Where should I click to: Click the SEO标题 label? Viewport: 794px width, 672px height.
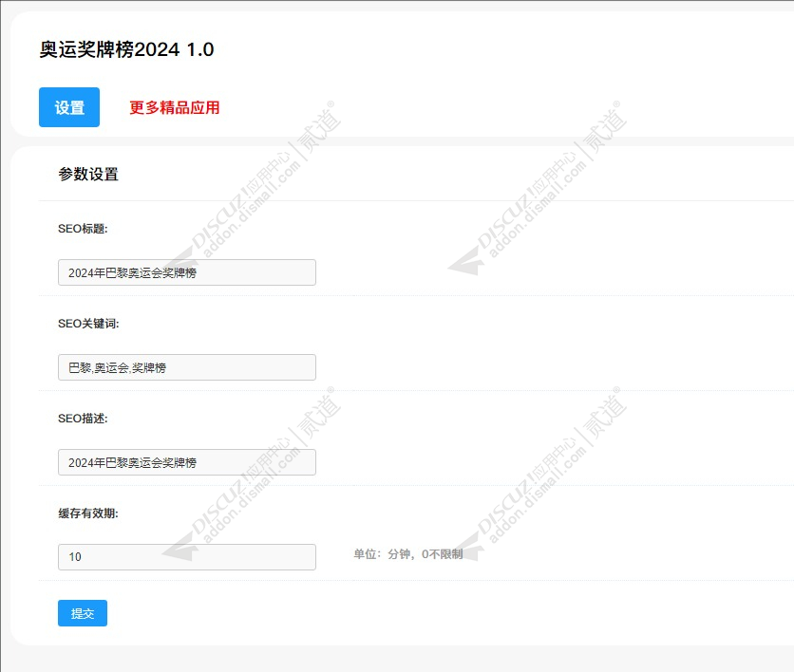83,229
